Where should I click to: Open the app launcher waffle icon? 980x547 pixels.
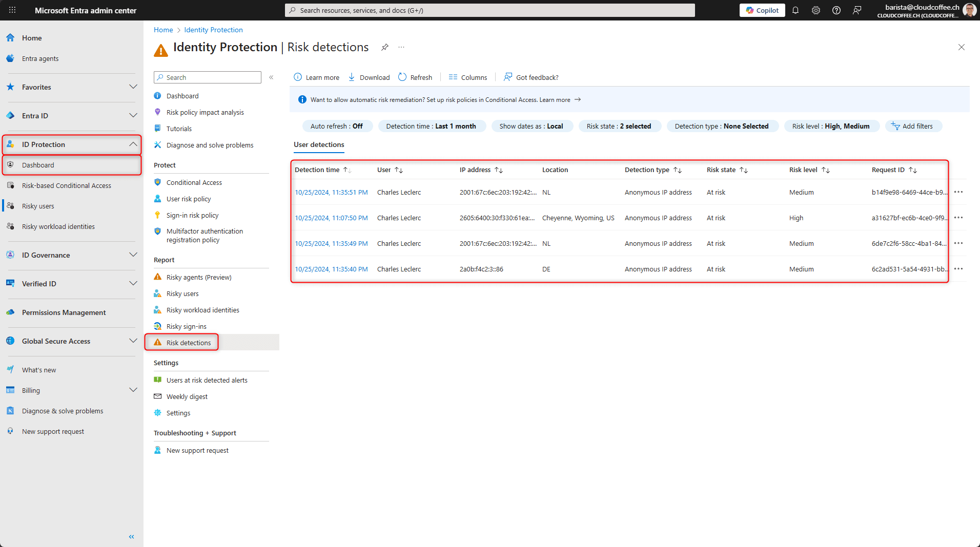click(x=12, y=10)
